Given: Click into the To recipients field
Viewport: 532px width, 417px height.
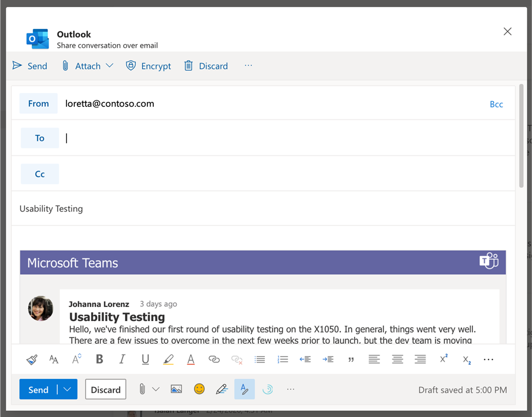Looking at the screenshot, I should (x=286, y=138).
